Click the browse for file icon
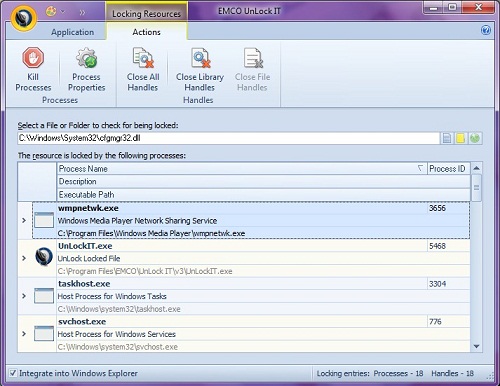 447,138
